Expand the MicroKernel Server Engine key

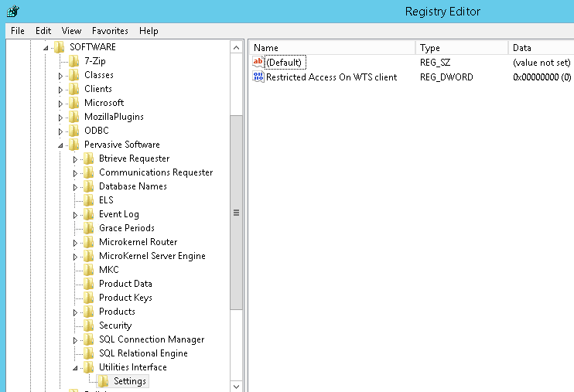pyautogui.click(x=75, y=257)
